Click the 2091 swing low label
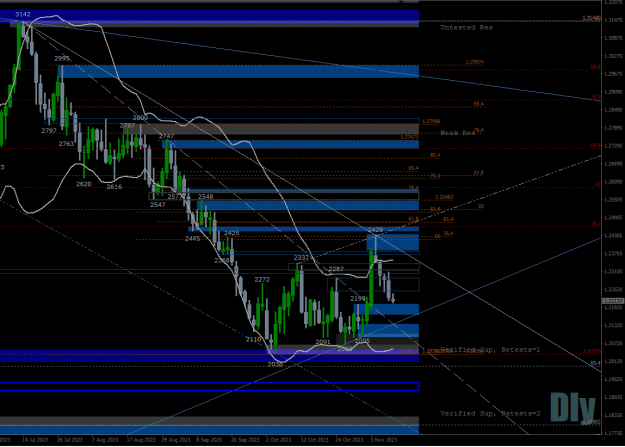The height and width of the screenshot is (447, 625). pyautogui.click(x=323, y=342)
